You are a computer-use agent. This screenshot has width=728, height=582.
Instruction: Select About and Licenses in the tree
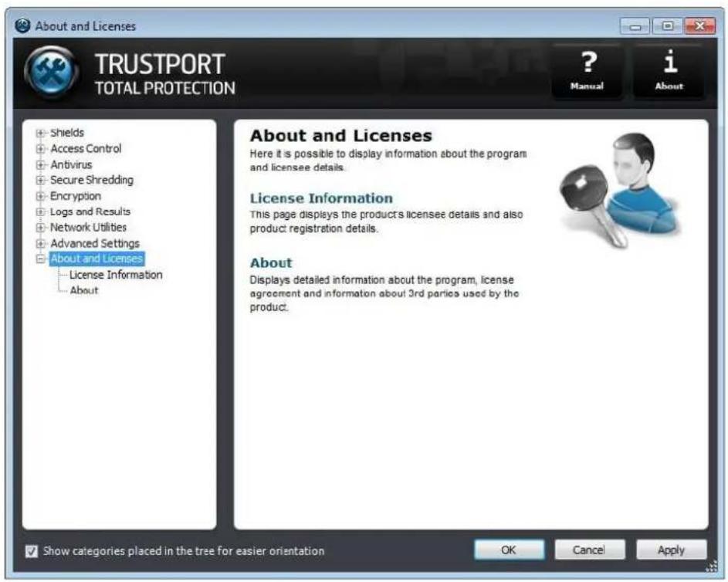click(x=97, y=259)
